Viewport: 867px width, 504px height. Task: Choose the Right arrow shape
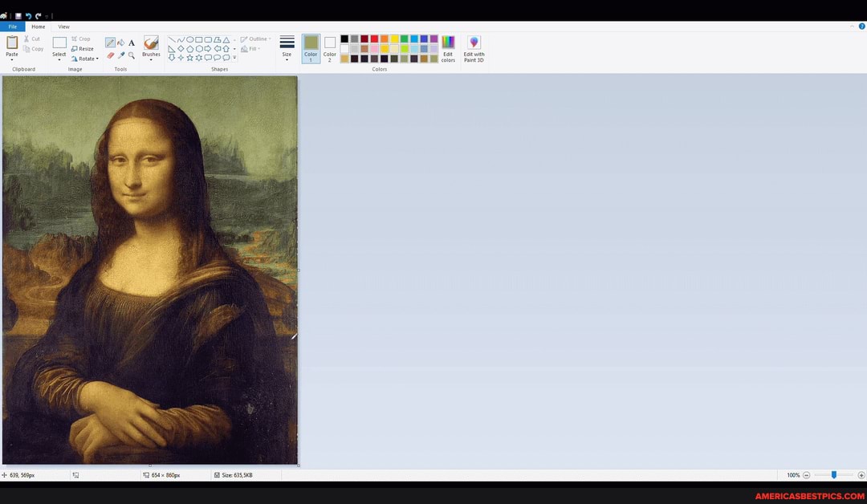click(x=208, y=49)
